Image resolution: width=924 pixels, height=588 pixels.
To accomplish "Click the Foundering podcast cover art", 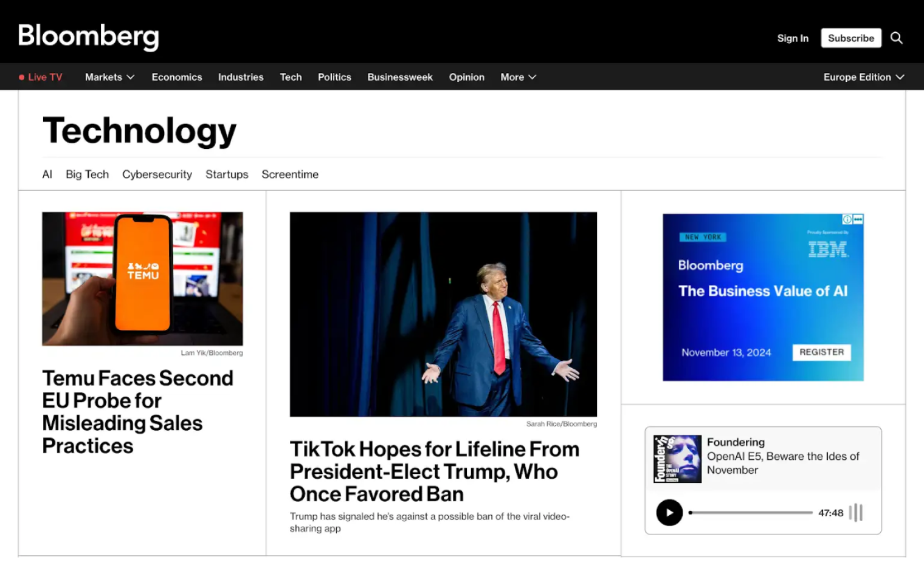I will coord(677,459).
